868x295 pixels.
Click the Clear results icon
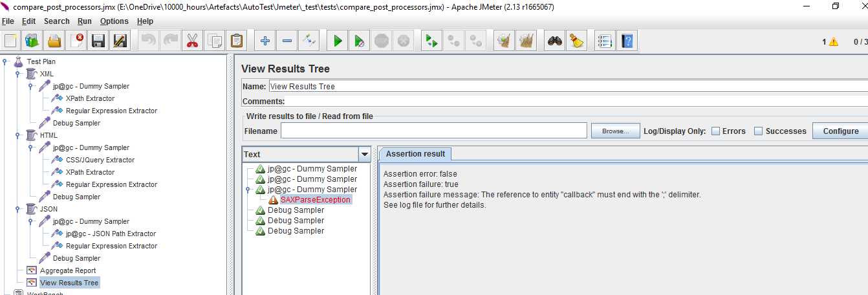pos(505,41)
